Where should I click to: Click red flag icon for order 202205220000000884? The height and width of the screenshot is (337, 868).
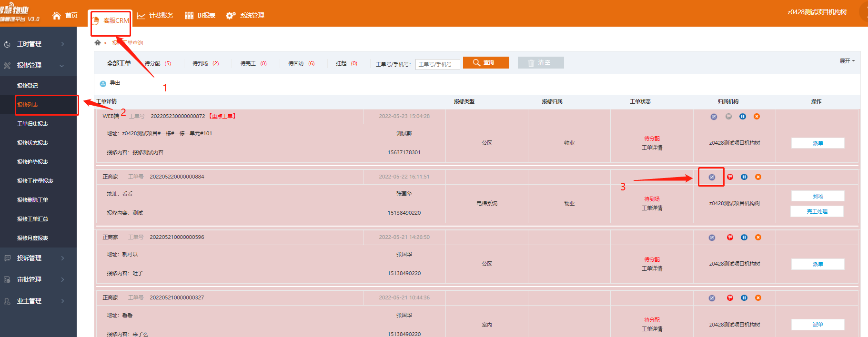point(730,177)
